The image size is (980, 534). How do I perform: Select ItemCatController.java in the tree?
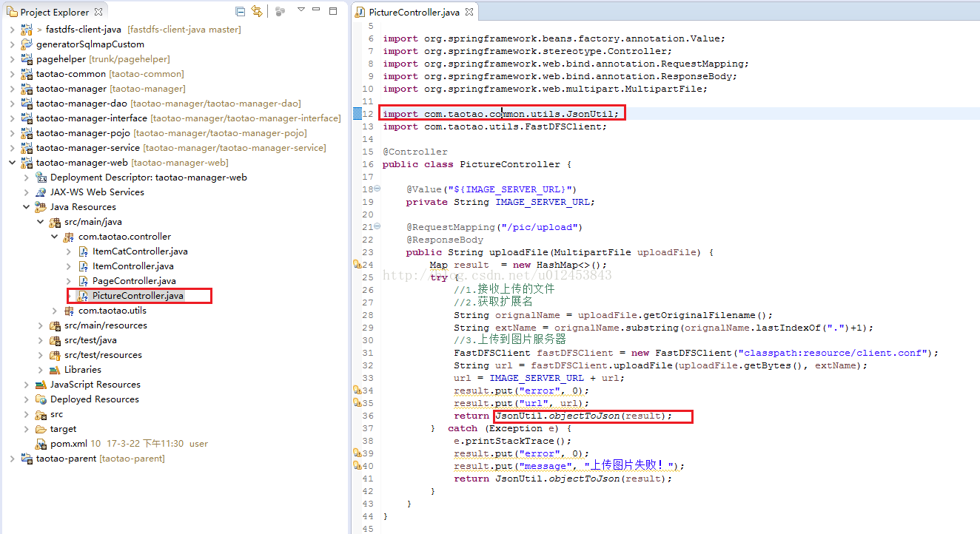point(140,251)
